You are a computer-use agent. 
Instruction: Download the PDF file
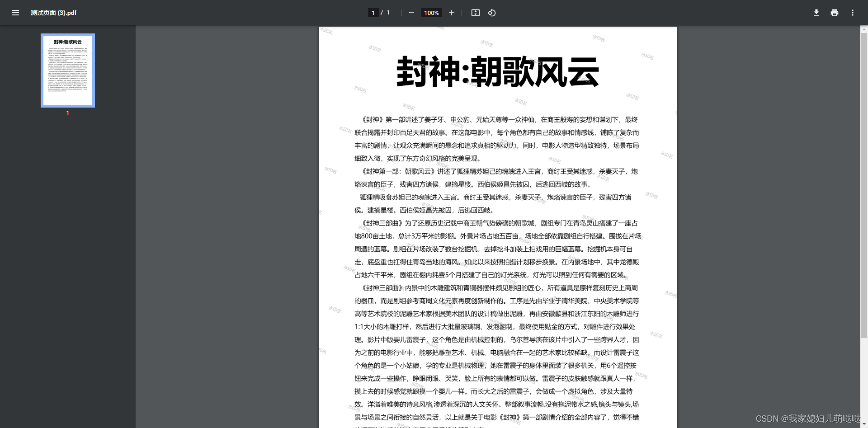pos(816,13)
